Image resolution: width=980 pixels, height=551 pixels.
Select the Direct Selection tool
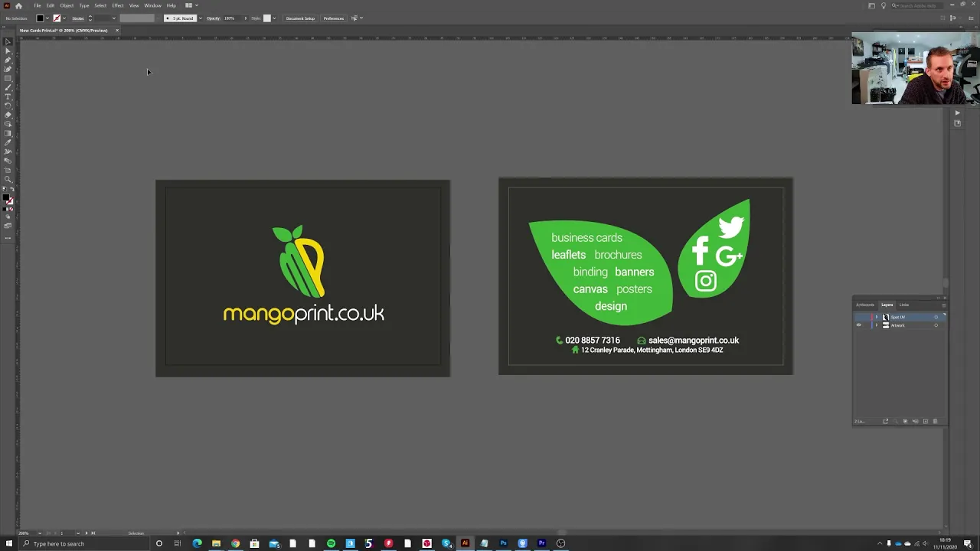pos(8,51)
